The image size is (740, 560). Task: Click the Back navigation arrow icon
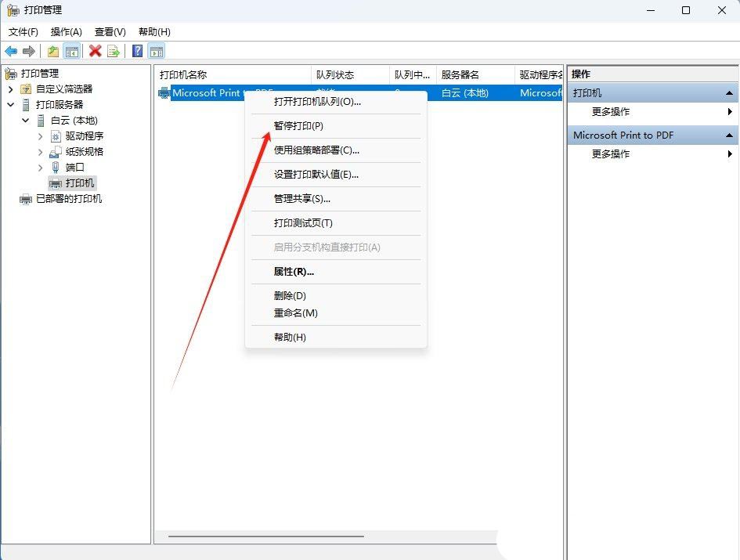tap(11, 51)
